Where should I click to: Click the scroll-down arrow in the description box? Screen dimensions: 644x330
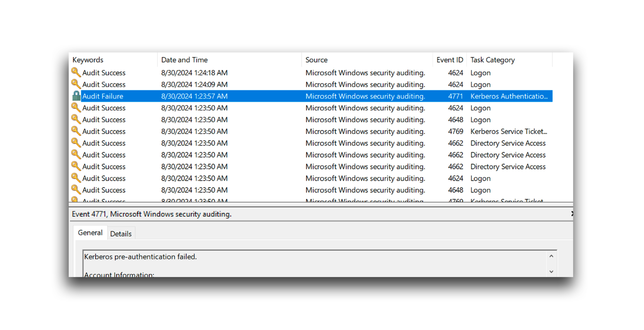click(551, 271)
